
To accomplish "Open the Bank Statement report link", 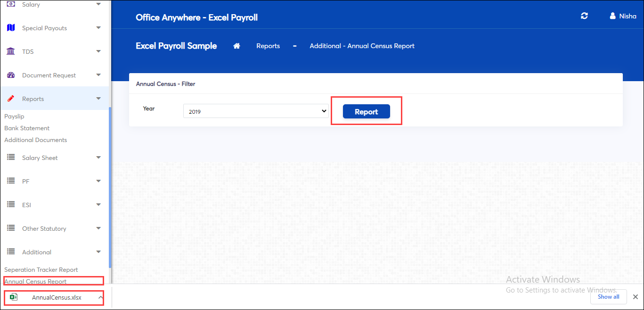I will [27, 128].
